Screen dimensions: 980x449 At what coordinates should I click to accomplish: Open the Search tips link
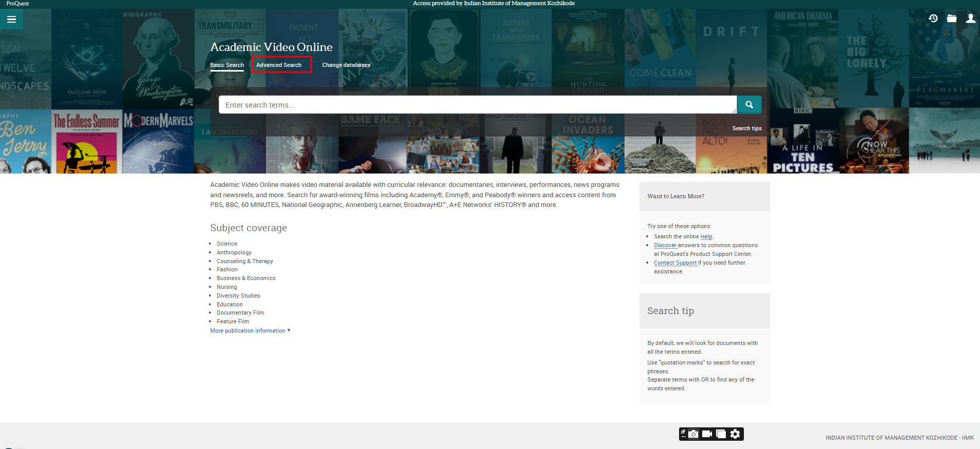tap(746, 128)
